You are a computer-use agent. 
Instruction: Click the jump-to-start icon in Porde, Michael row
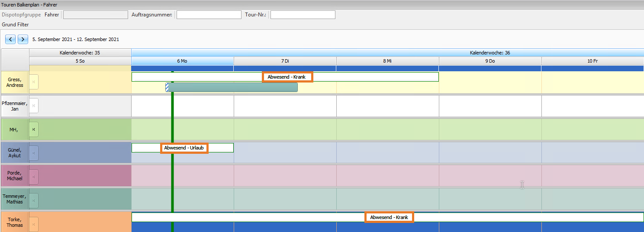34,177
